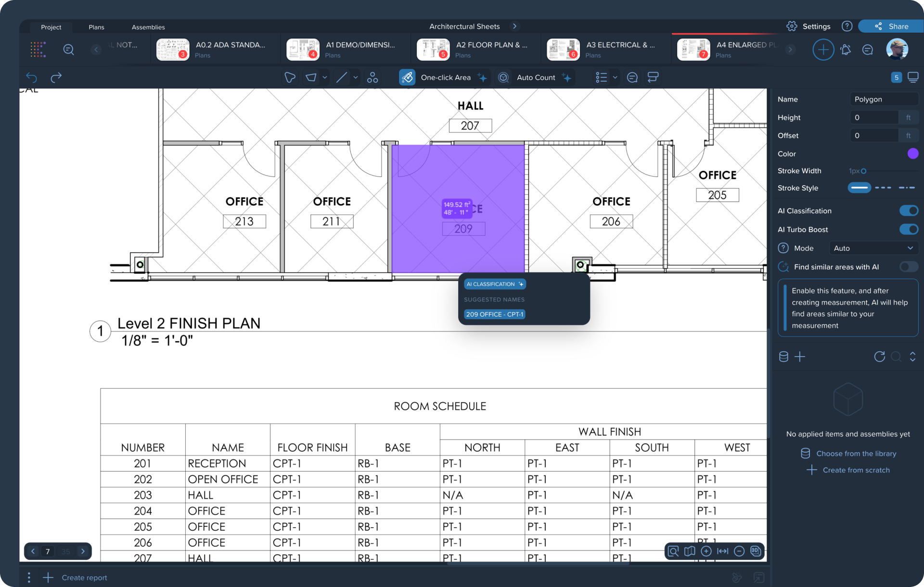This screenshot has width=924, height=587.
Task: Open the notifications bell icon
Action: 846,50
